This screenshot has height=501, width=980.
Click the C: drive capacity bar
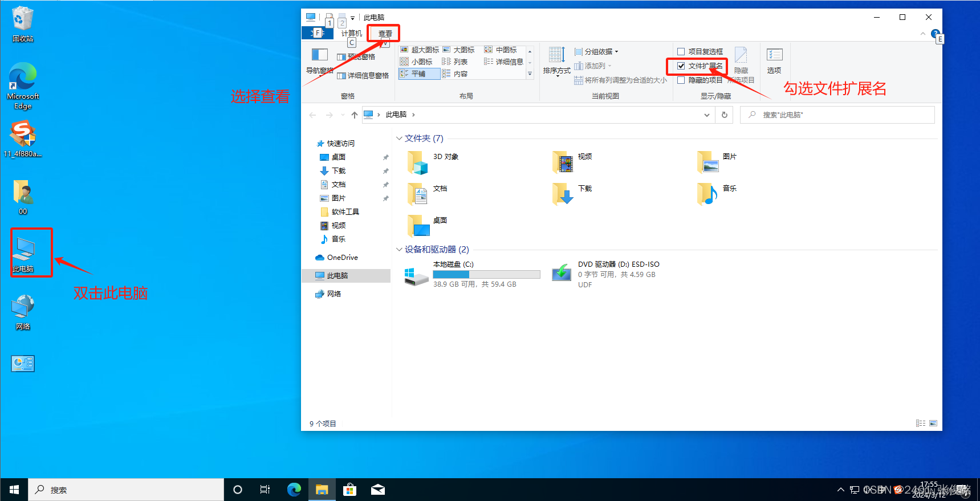coord(486,274)
